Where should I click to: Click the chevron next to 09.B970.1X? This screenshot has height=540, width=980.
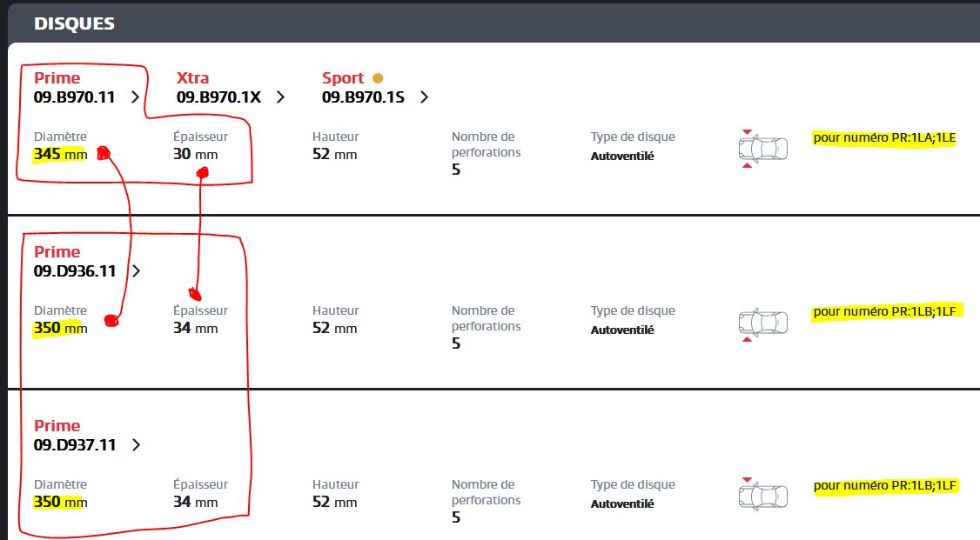coord(280,97)
